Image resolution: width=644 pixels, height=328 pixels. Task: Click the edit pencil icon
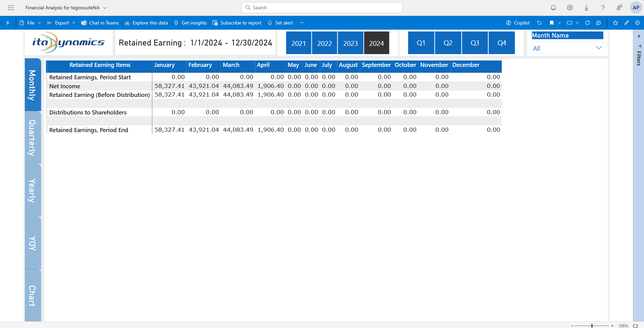[626, 23]
